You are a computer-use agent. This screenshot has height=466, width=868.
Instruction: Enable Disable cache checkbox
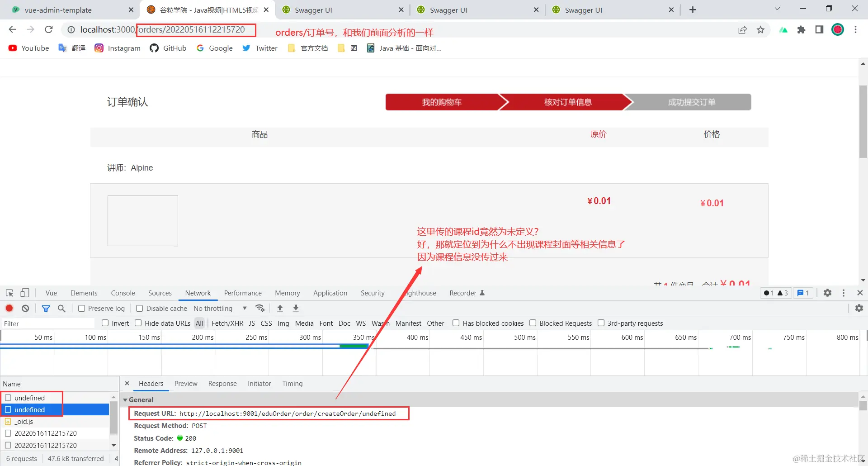click(139, 309)
